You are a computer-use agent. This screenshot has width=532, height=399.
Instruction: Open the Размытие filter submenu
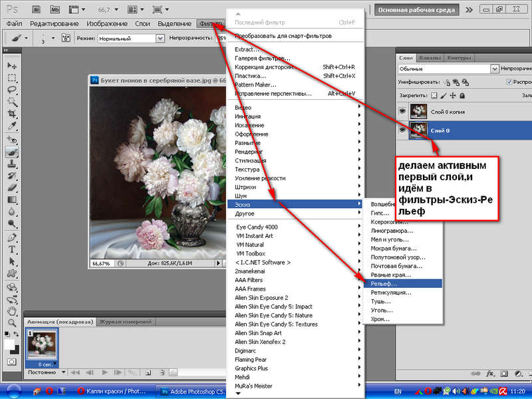(x=295, y=143)
